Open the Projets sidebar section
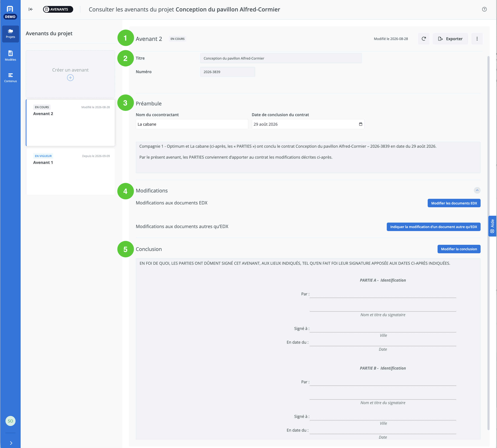The image size is (497, 448). click(x=10, y=34)
